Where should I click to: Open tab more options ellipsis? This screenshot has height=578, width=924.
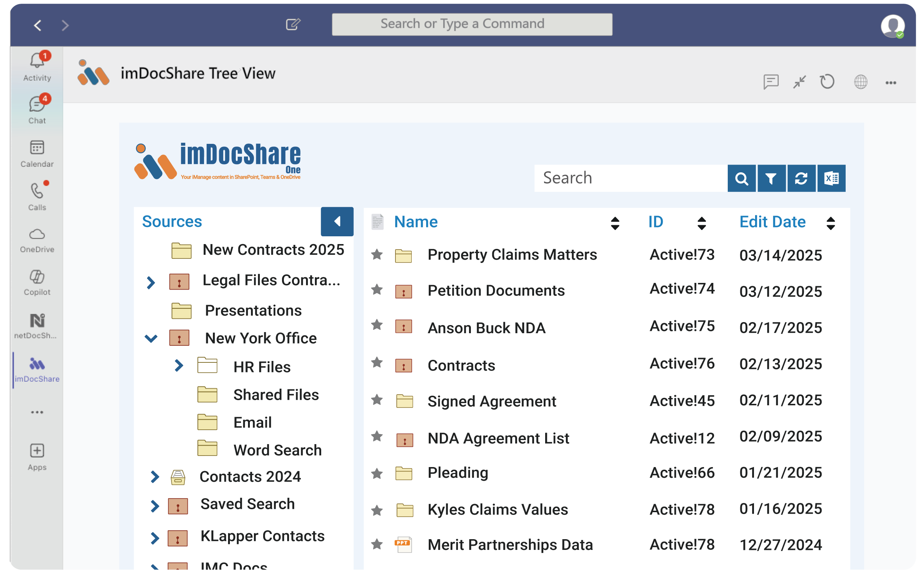(890, 82)
